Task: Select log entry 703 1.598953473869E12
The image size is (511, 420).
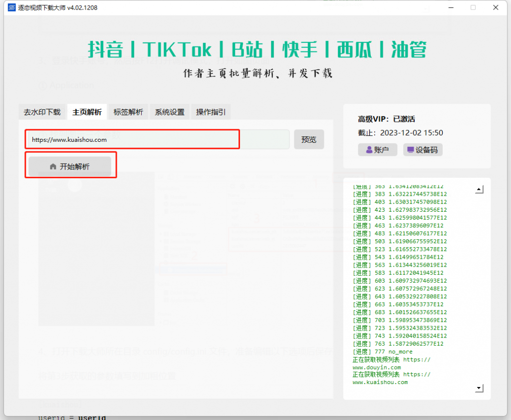Action: tap(400, 320)
